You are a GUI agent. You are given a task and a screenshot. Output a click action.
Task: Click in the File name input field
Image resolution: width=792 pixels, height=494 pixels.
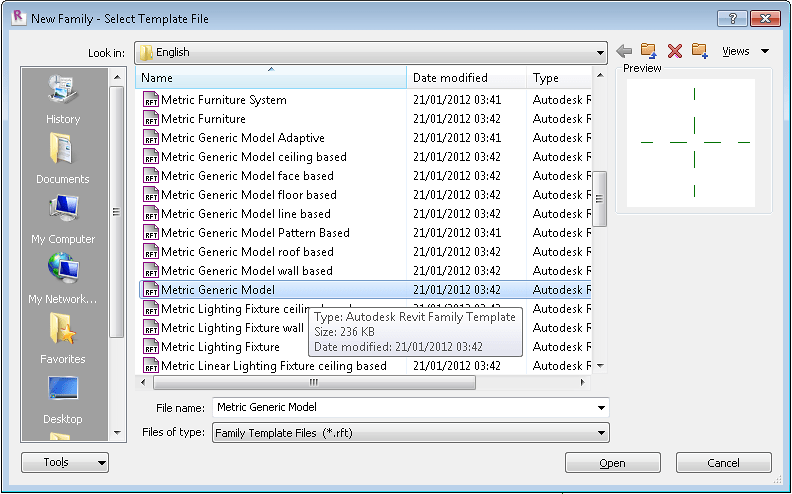pos(403,408)
